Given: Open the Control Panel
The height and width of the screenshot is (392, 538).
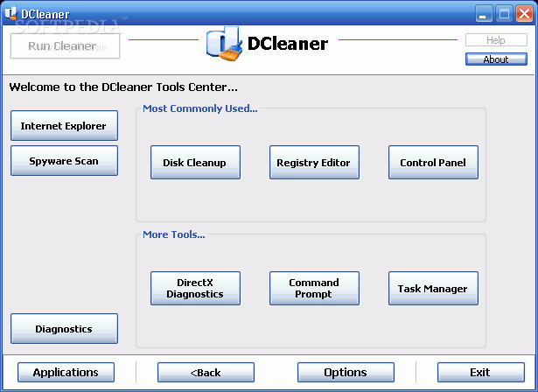Looking at the screenshot, I should (x=433, y=163).
